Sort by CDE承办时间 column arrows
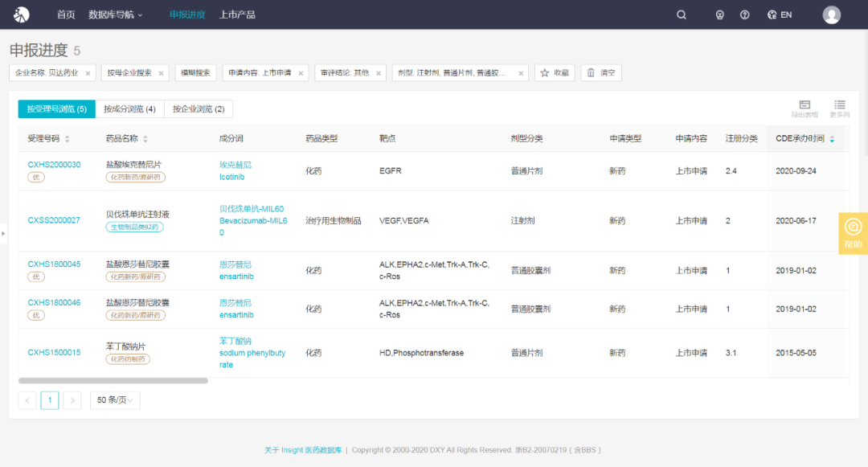This screenshot has height=467, width=868. [832, 139]
